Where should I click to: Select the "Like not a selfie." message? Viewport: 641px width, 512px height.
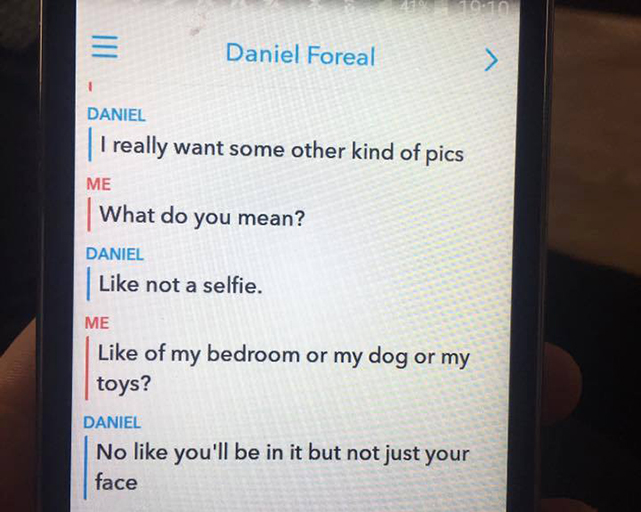[x=180, y=285]
